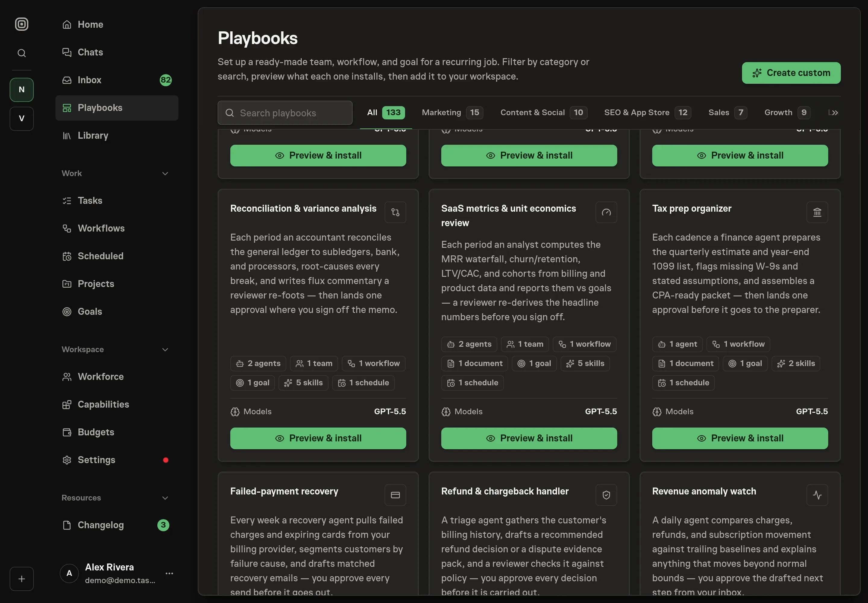Open Home in sidebar
This screenshot has width=868, height=603.
[117, 24]
